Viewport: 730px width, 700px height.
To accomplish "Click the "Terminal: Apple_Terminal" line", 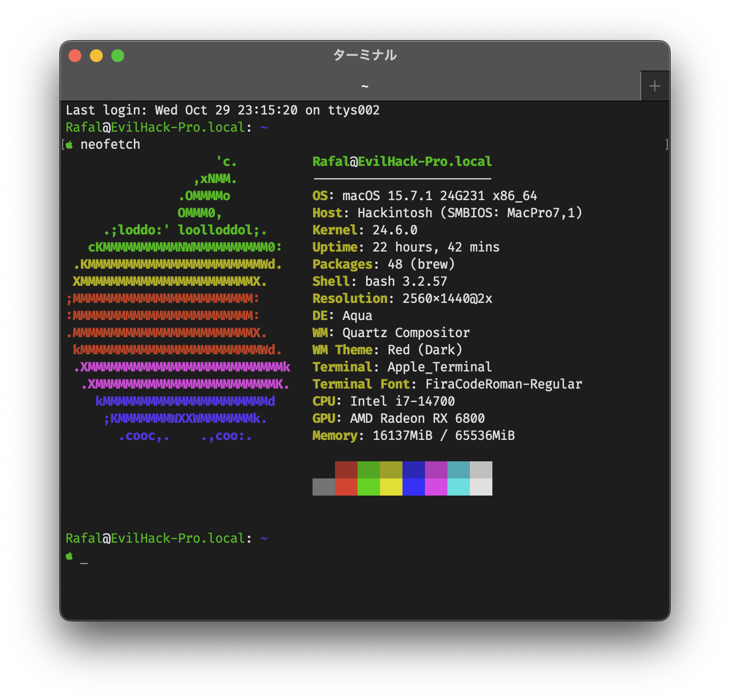I will [x=402, y=367].
